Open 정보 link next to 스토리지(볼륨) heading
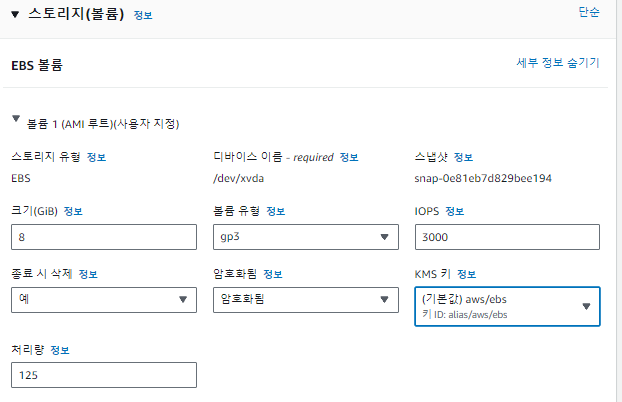Screen dimensions: 622x402 click(143, 15)
